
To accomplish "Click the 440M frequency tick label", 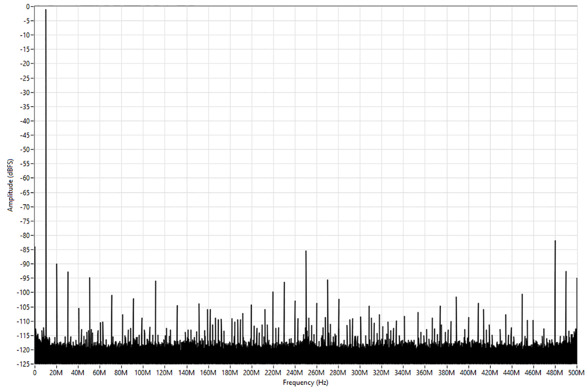I will pos(512,373).
